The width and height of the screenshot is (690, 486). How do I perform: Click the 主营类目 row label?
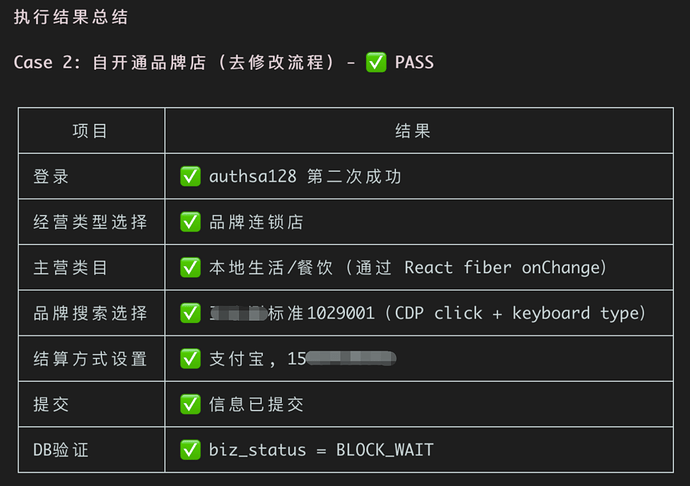pos(70,268)
